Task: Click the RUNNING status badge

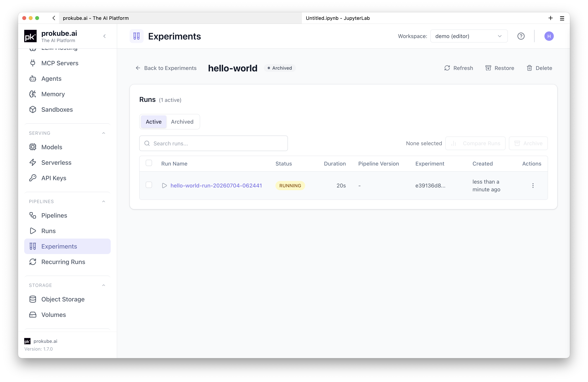Action: [x=290, y=186]
